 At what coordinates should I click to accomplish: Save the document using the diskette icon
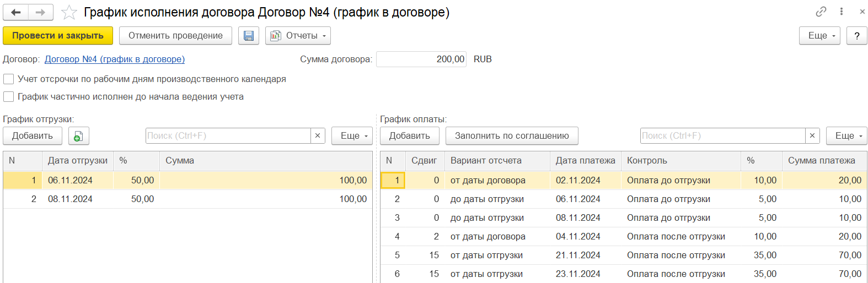click(249, 36)
